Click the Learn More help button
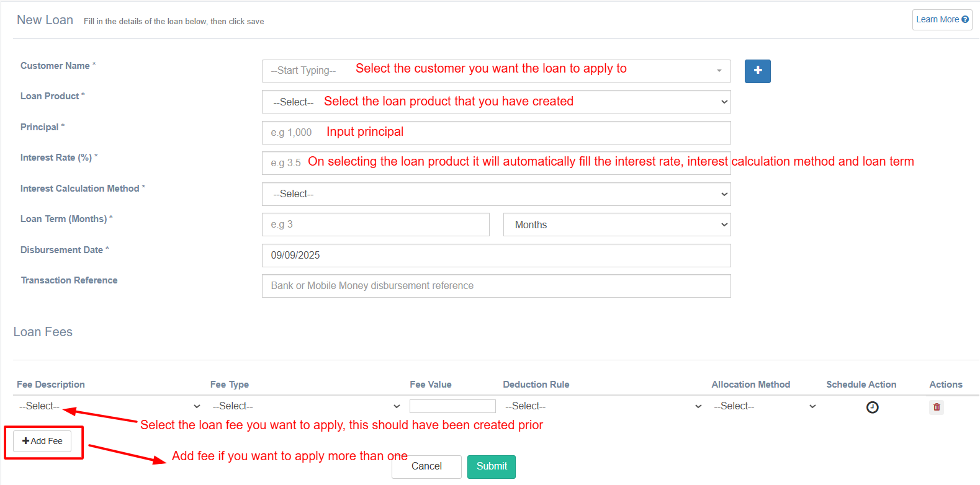Screen dimensions: 980x485 [x=942, y=20]
